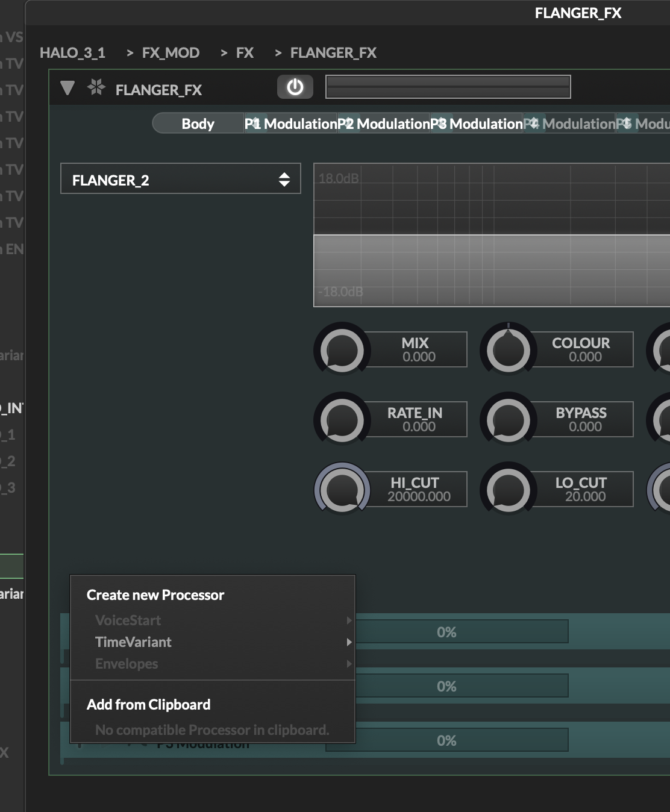Navigate to HALO_3_1 in the breadcrumb
The width and height of the screenshot is (670, 812).
coord(73,53)
